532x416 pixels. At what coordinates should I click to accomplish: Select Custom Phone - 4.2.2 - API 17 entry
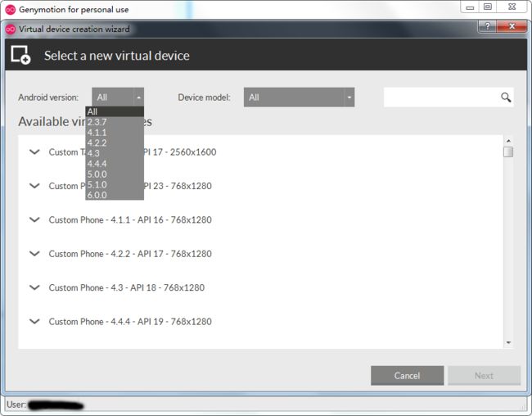(130, 254)
